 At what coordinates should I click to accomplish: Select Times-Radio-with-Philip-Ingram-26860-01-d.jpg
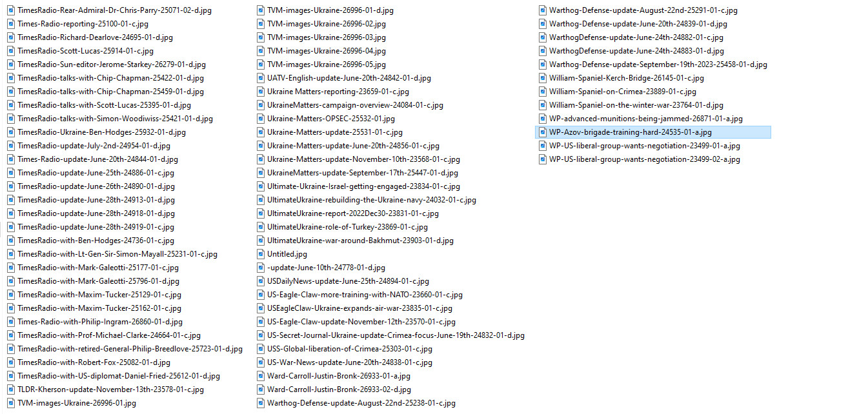[100, 322]
